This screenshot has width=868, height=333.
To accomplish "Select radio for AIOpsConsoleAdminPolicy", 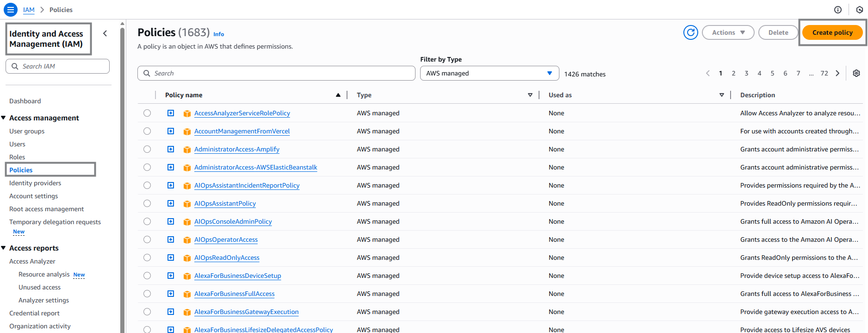I will click(x=147, y=221).
